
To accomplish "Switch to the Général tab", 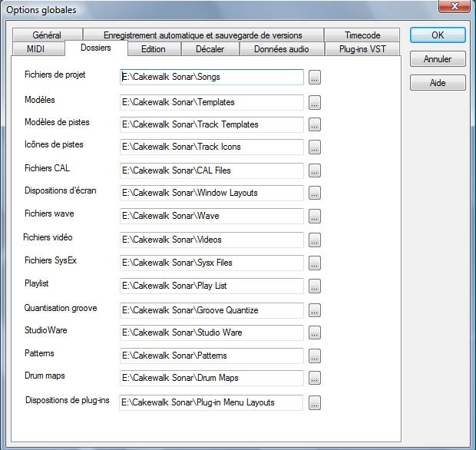I will [x=47, y=35].
